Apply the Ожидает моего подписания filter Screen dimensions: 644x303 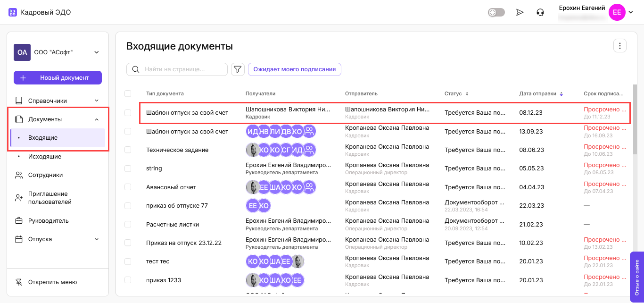coord(294,69)
